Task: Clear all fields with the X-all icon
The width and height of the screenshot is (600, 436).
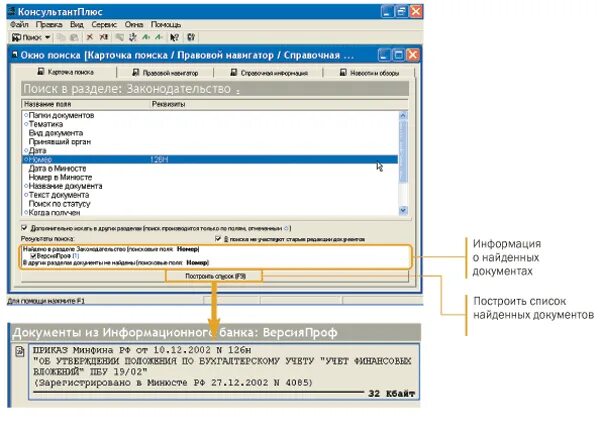Action: tap(104, 37)
